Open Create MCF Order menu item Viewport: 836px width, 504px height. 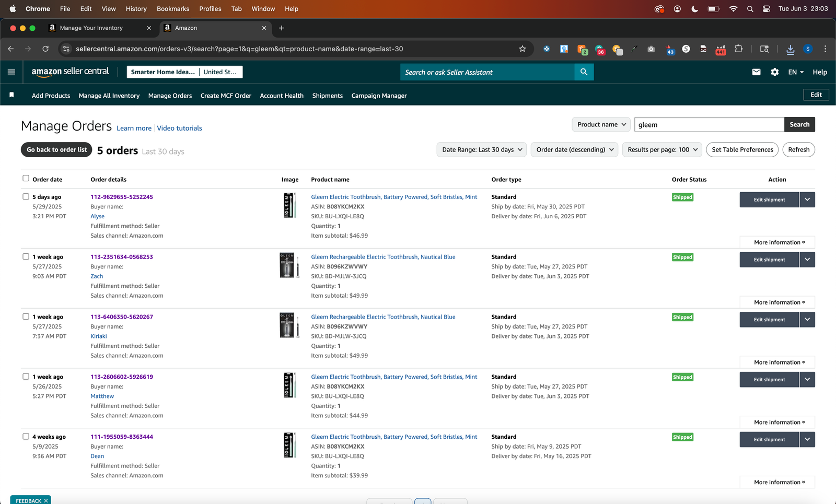(x=226, y=96)
